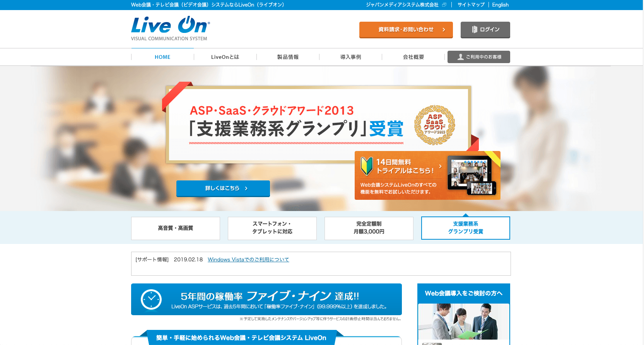
Task: Click tablet and phone device thumbnail
Action: point(472,175)
